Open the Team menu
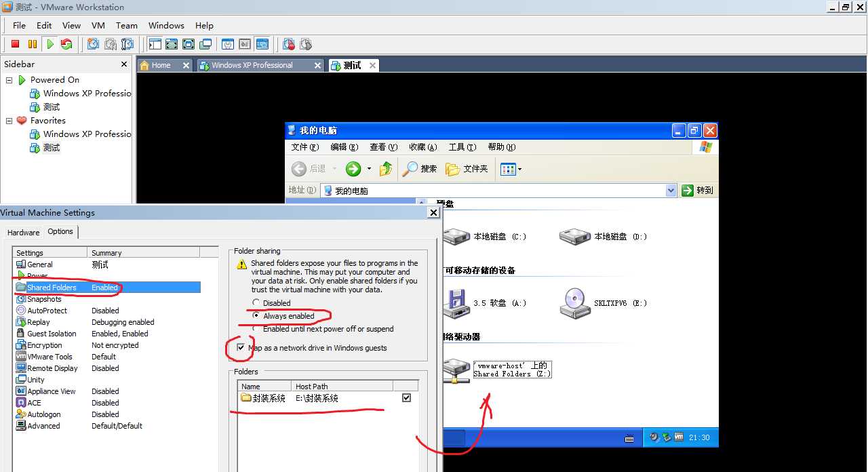868x472 pixels. click(x=127, y=25)
